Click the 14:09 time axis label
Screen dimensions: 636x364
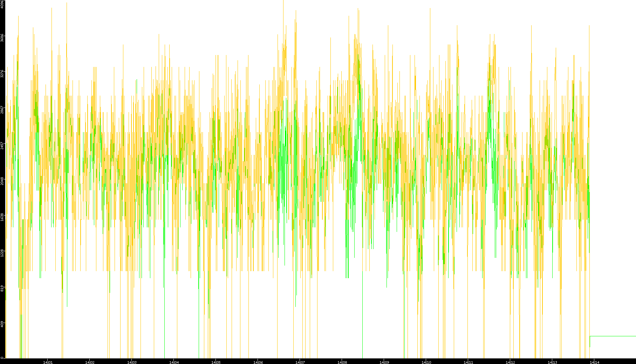point(384,362)
